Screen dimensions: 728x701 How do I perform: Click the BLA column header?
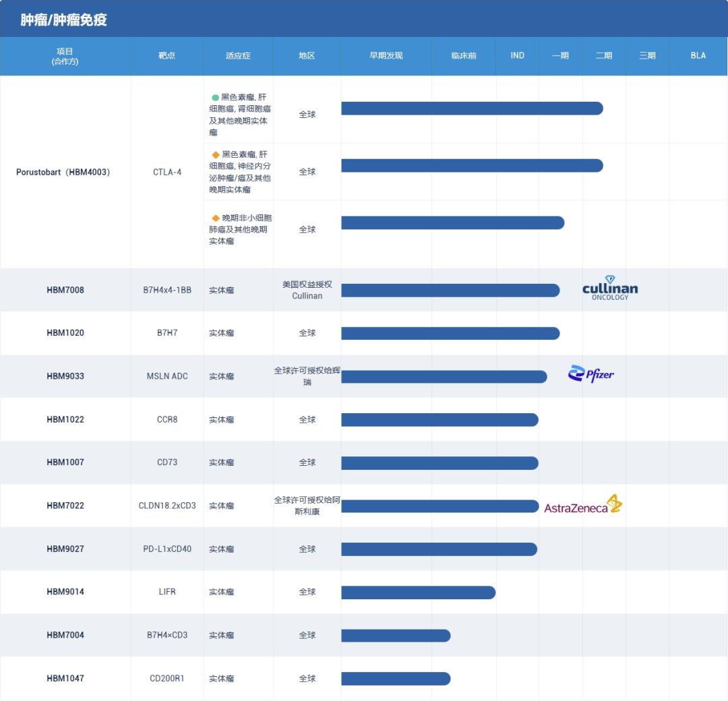pos(698,56)
